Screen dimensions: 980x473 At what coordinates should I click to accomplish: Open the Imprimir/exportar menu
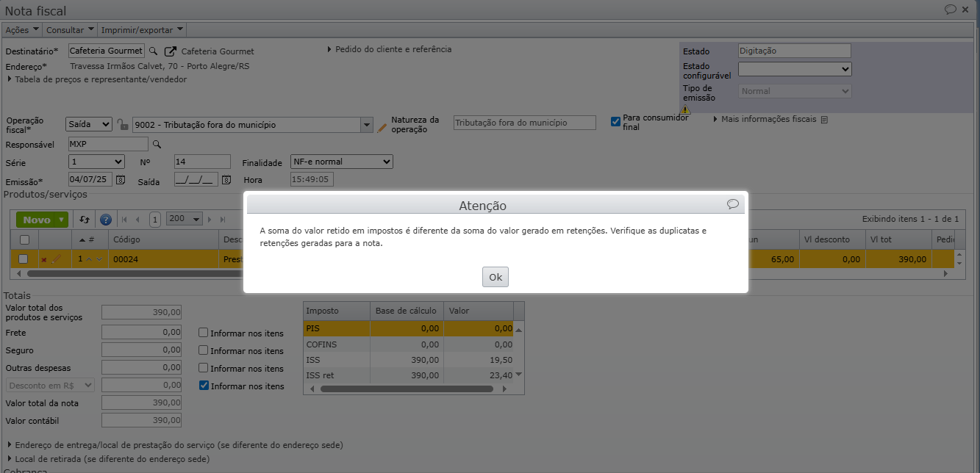(142, 30)
